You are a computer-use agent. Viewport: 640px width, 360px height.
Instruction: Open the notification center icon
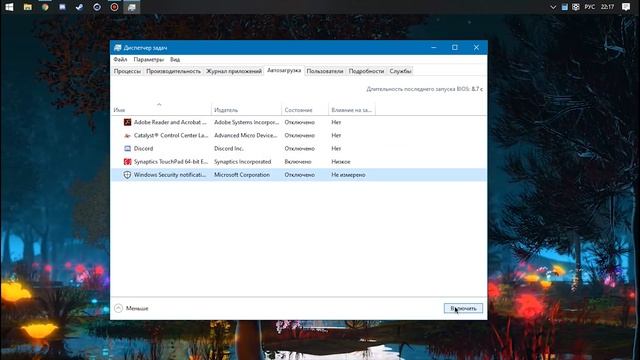[x=626, y=7]
